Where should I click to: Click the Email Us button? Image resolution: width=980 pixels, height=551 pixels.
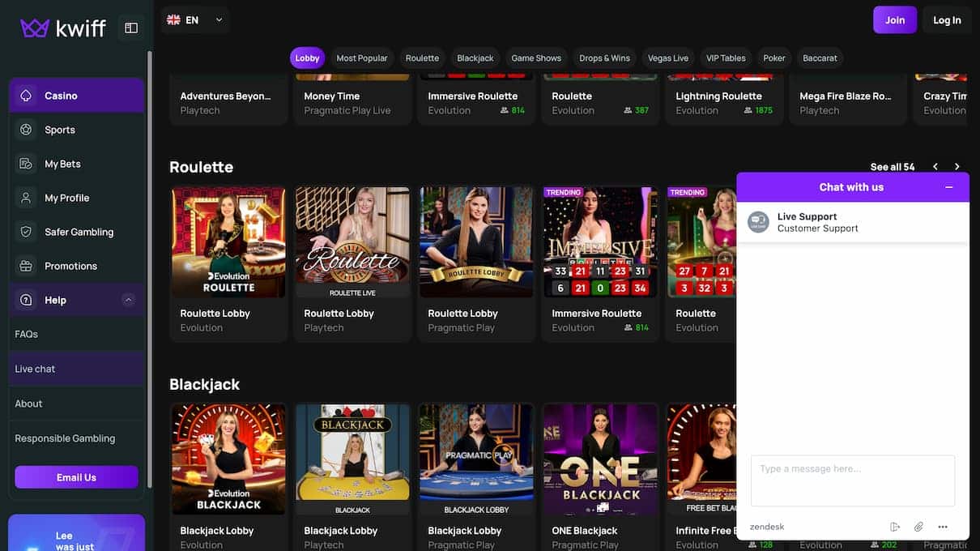tap(76, 477)
